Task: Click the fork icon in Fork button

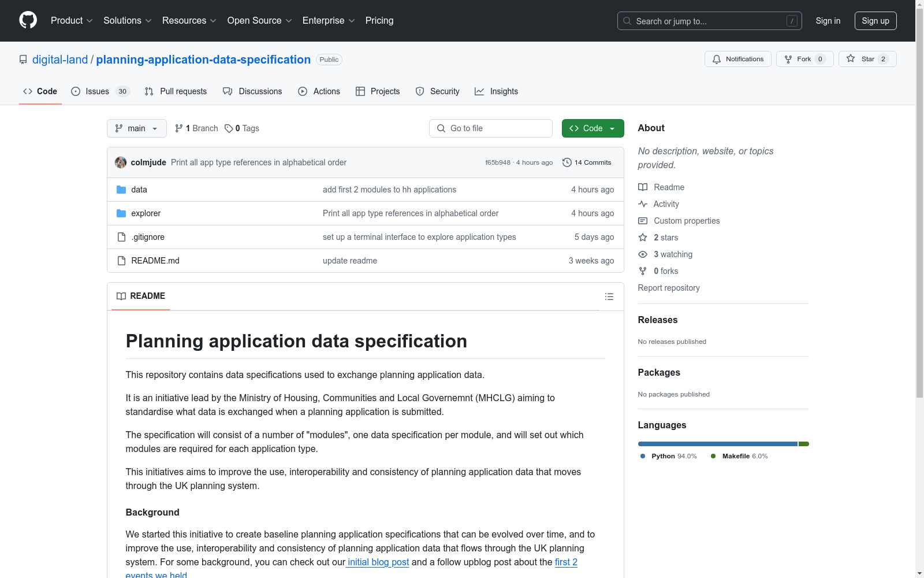Action: [x=788, y=59]
